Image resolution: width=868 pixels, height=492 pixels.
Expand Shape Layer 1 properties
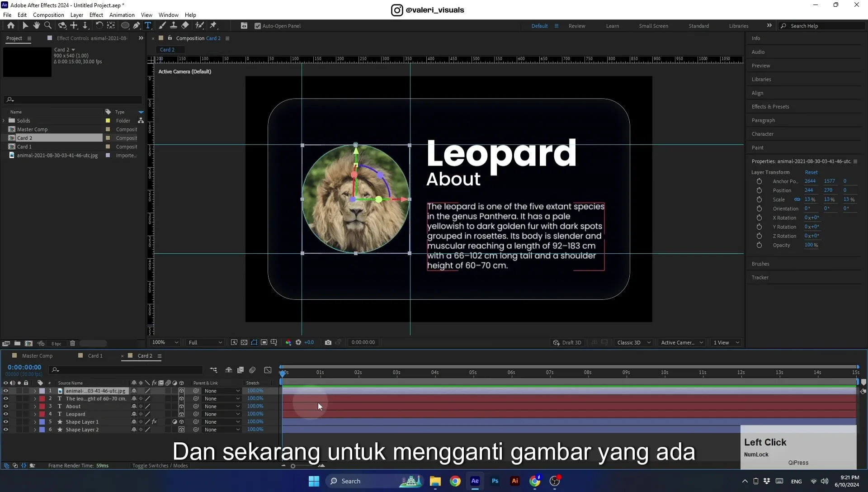[35, 421]
